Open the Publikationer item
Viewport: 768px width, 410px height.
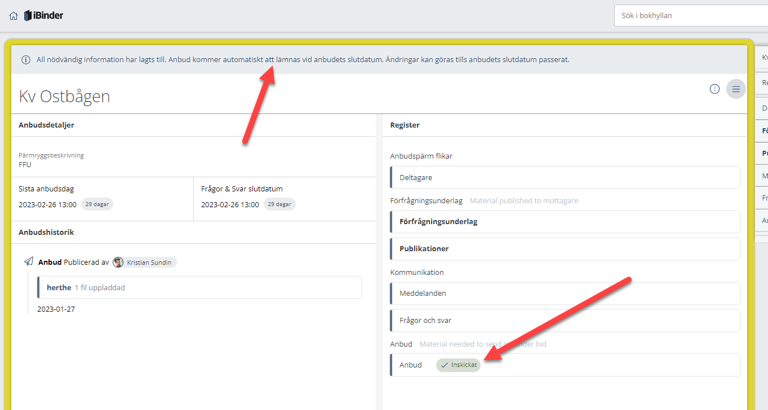tap(565, 248)
